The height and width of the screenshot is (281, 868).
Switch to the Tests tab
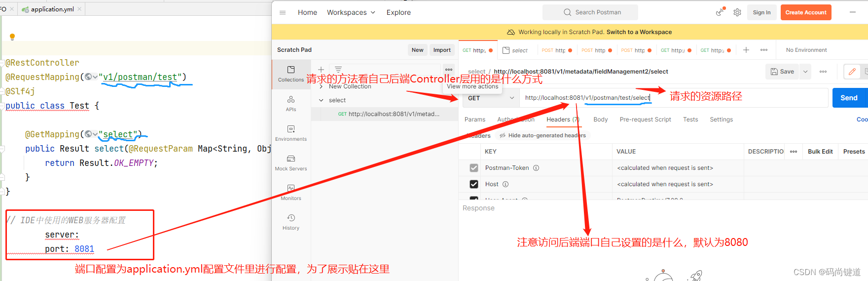click(690, 120)
